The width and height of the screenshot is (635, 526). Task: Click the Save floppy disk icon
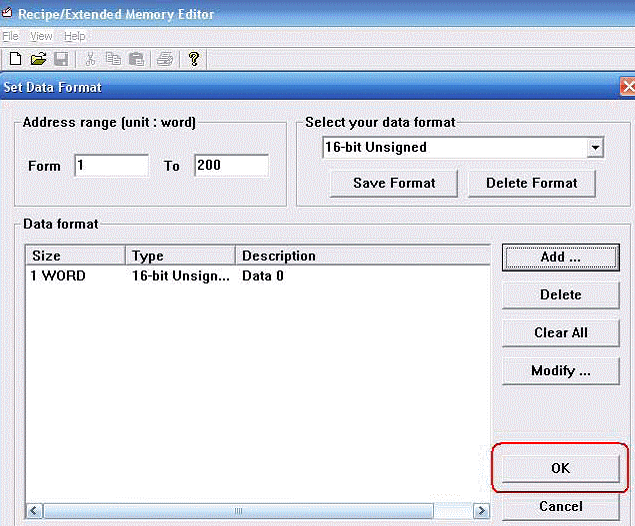pos(61,59)
